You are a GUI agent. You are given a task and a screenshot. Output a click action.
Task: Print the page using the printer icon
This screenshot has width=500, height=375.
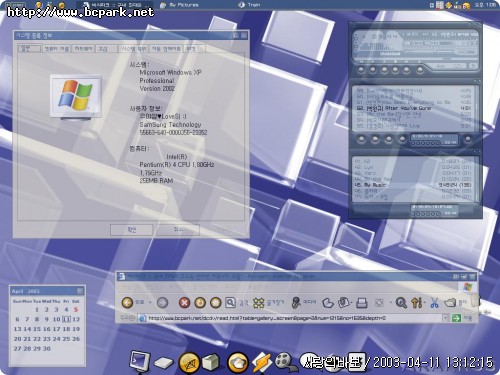point(362,303)
